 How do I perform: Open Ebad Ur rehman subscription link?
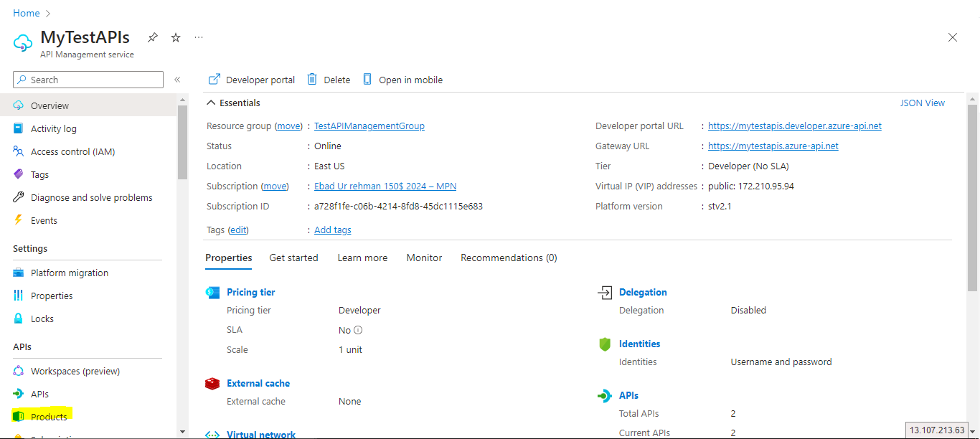tap(385, 186)
